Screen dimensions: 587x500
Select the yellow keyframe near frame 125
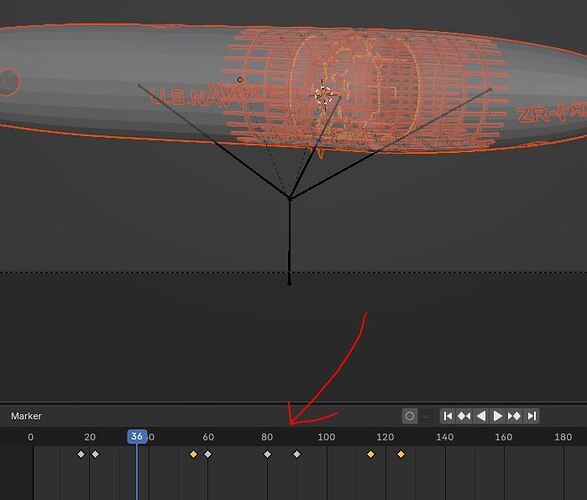pos(401,454)
